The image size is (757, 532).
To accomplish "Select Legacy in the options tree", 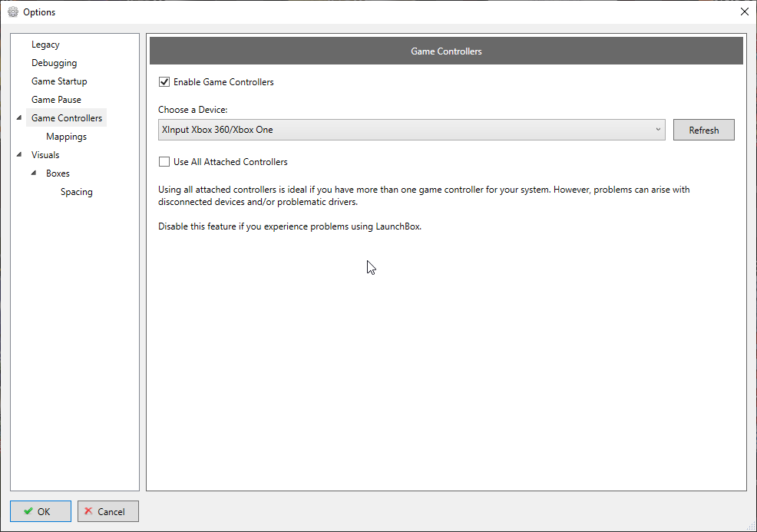I will pos(45,45).
